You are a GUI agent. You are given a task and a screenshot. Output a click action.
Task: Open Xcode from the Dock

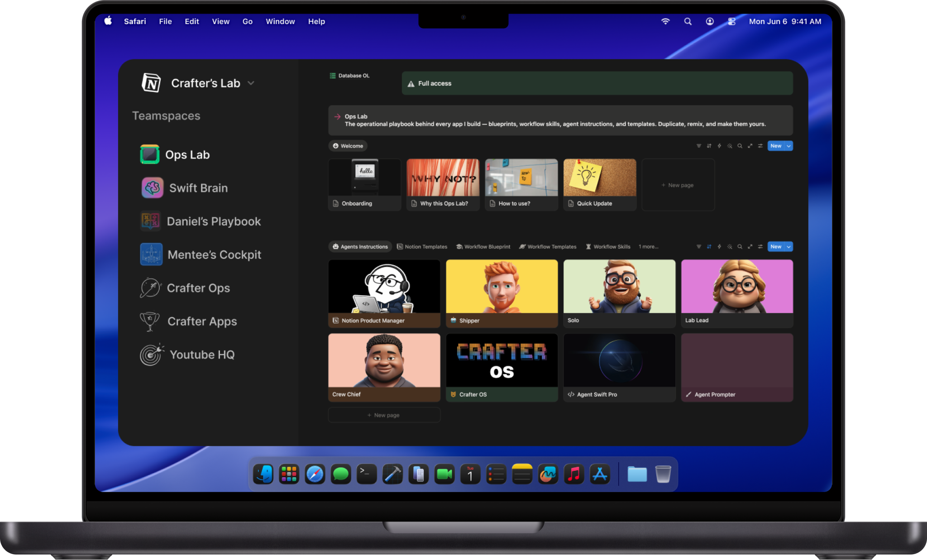coord(392,474)
